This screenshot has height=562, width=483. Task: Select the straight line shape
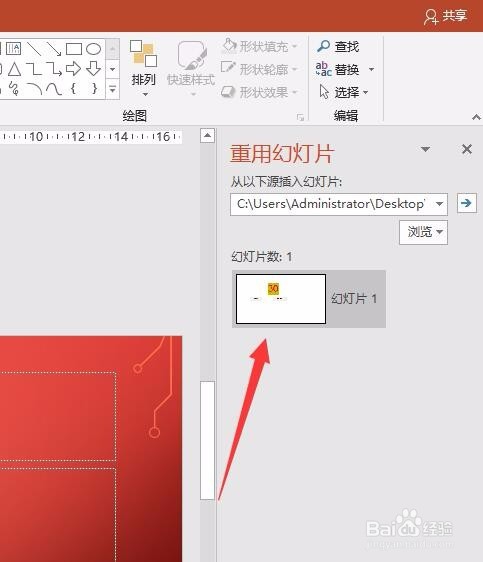pos(34,49)
